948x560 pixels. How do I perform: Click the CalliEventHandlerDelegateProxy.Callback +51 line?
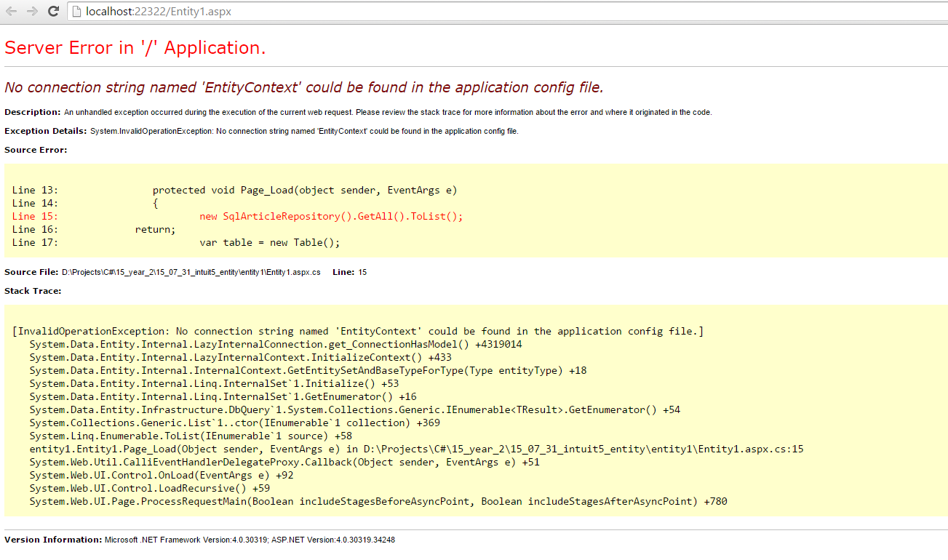(x=284, y=463)
